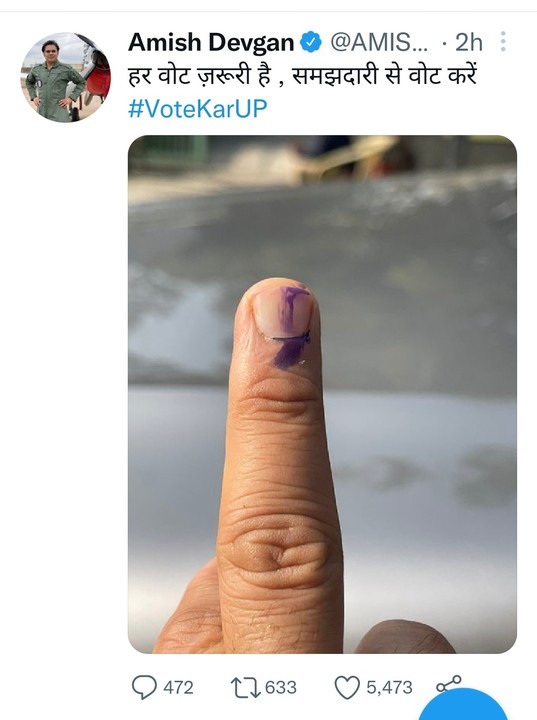Open Amish Devgan's profile picture
The width and height of the screenshot is (537, 720).
[65, 77]
